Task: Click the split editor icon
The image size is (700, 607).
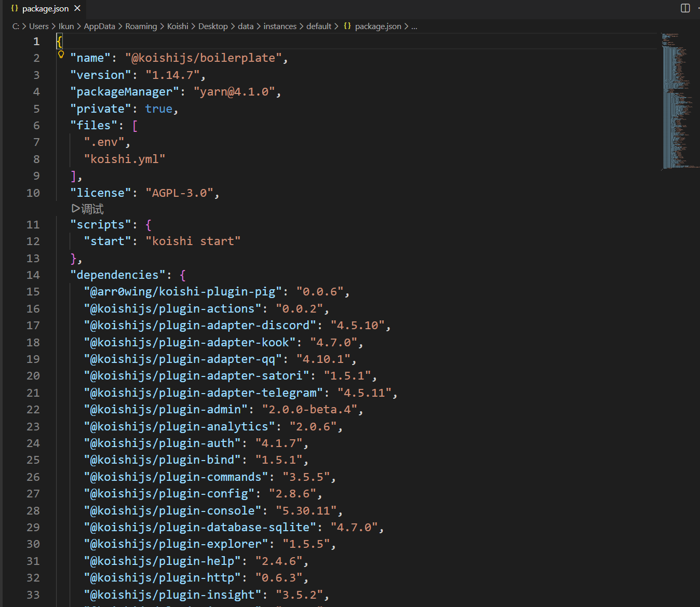Action: (x=685, y=8)
